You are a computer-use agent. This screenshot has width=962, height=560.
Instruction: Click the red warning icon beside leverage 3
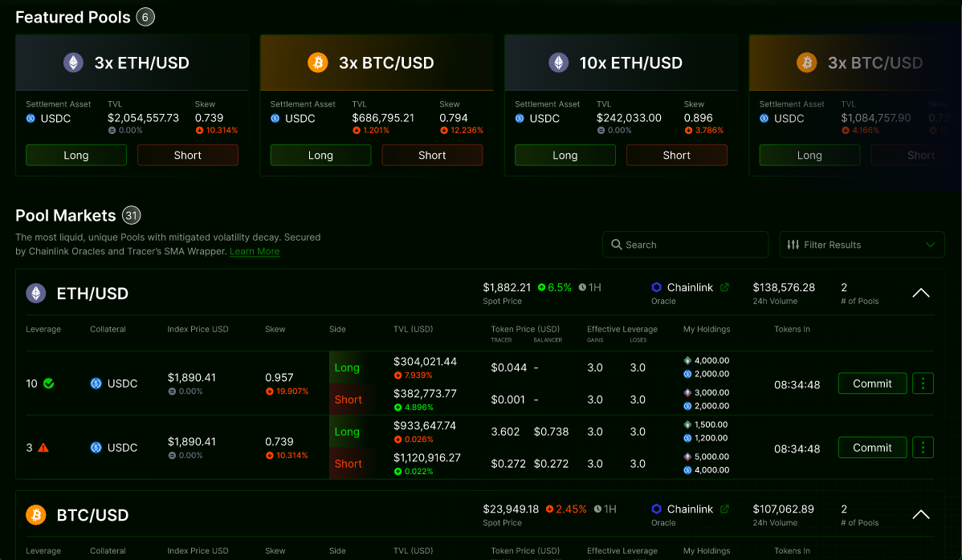pyautogui.click(x=43, y=448)
